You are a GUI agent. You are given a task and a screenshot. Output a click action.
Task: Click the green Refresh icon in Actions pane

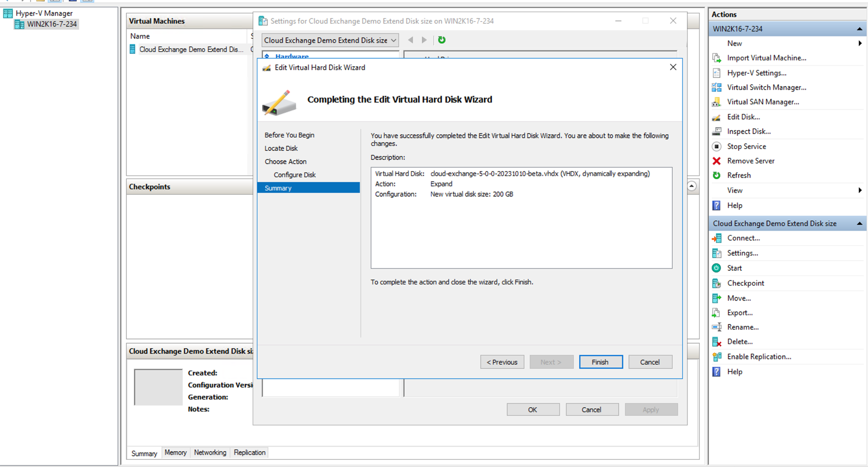tap(717, 175)
